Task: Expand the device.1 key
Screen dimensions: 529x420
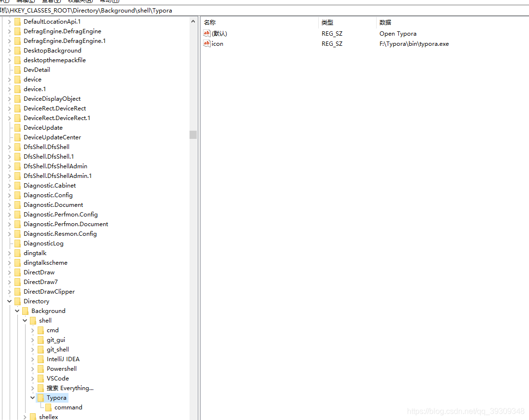Action: pyautogui.click(x=10, y=89)
